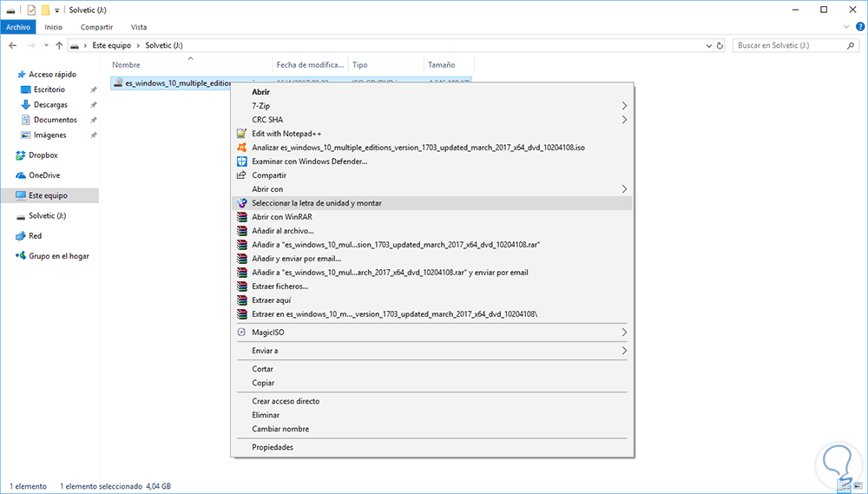
Task: Switch to details view in status bar
Action: (844, 486)
